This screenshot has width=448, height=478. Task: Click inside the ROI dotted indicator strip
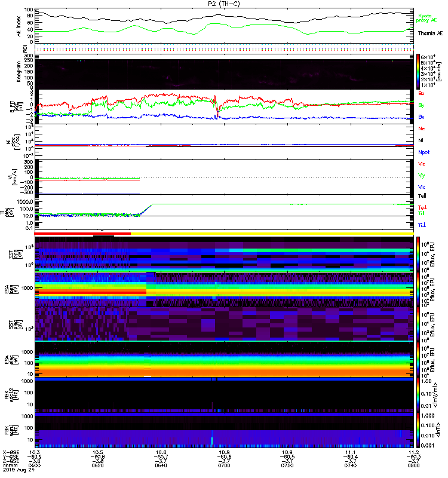(224, 48)
